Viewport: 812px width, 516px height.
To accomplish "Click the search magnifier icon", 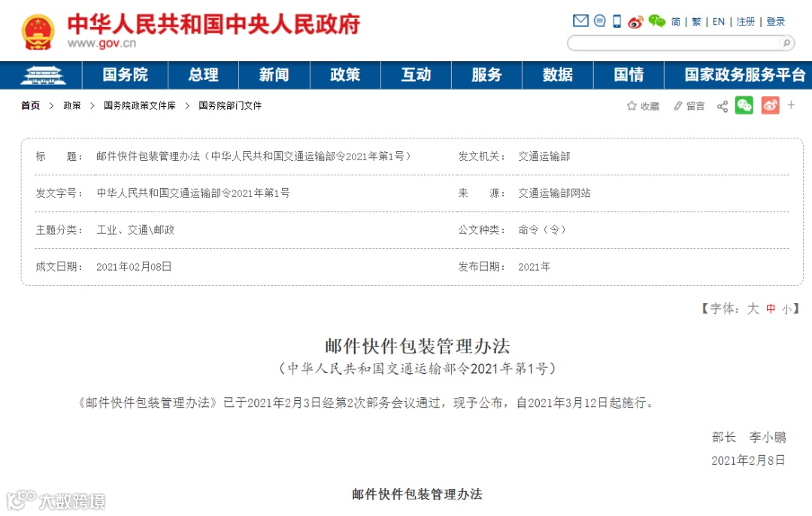I will [x=786, y=43].
